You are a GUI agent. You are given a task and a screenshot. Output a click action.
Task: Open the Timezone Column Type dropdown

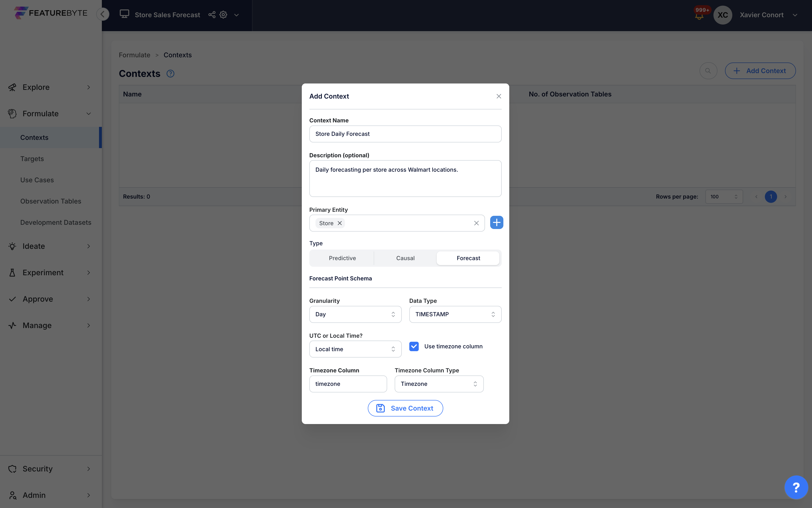[439, 384]
